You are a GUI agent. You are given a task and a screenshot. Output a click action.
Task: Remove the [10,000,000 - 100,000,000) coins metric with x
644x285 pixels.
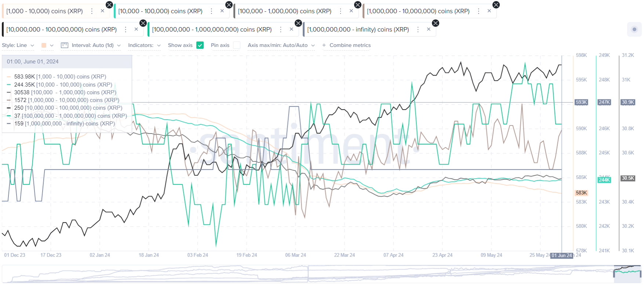(136, 29)
